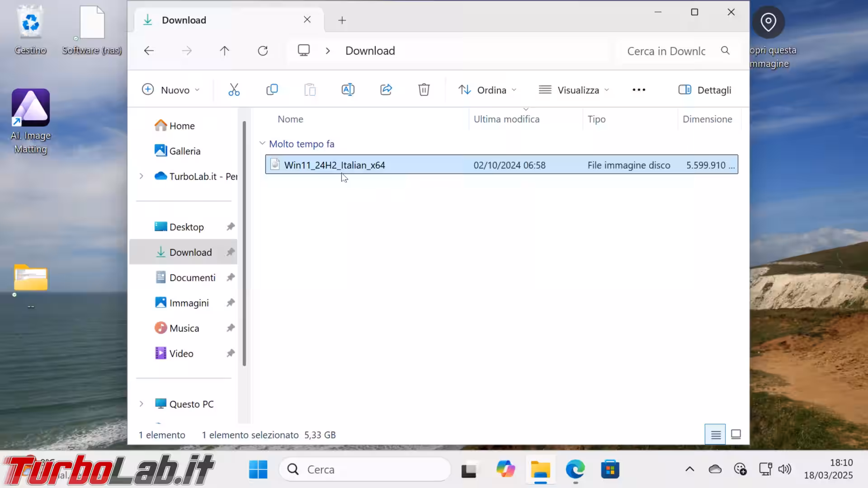Add a new tab with plus

click(342, 20)
